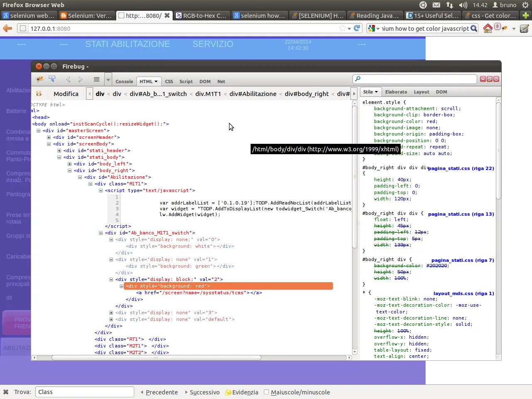Switch to the Console tab in Firebug

124,81
